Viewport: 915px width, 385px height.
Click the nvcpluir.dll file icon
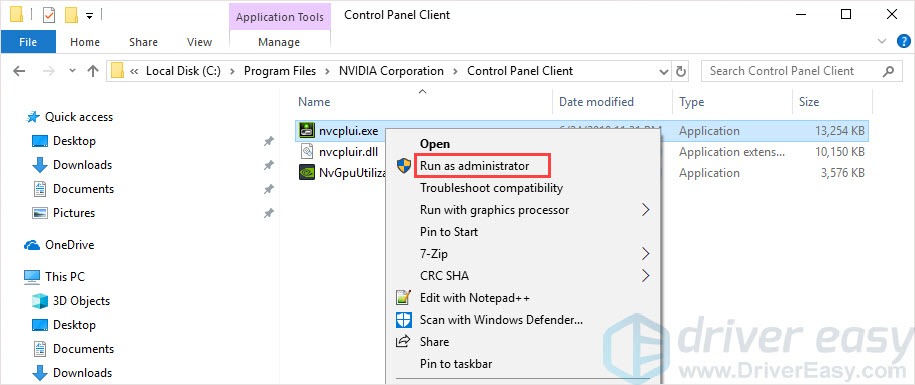[307, 152]
